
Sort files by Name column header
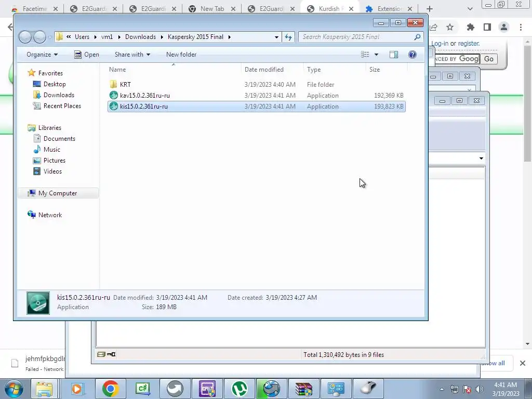[x=117, y=70]
